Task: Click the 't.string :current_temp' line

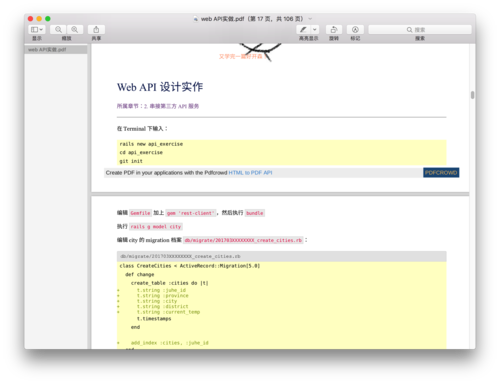Action: pos(168,312)
